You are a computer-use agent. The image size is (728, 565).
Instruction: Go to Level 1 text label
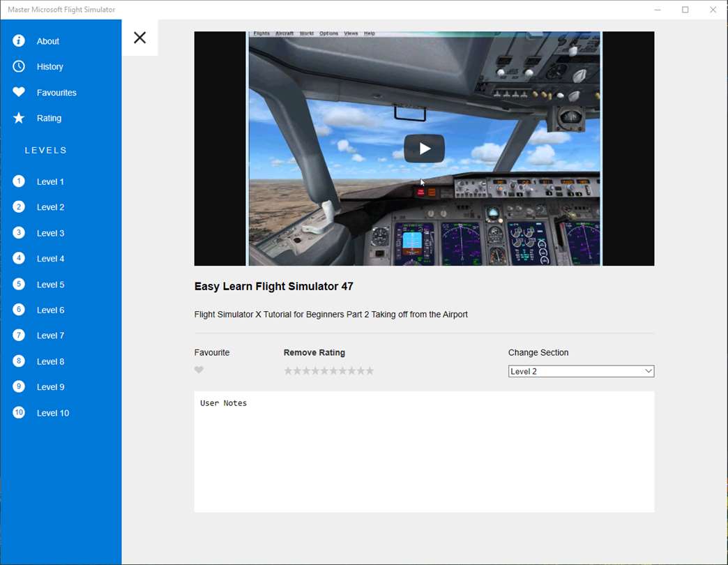(50, 181)
